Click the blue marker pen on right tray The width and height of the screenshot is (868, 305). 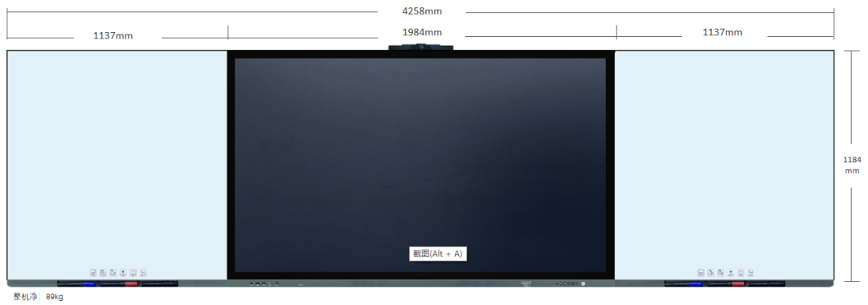click(684, 284)
